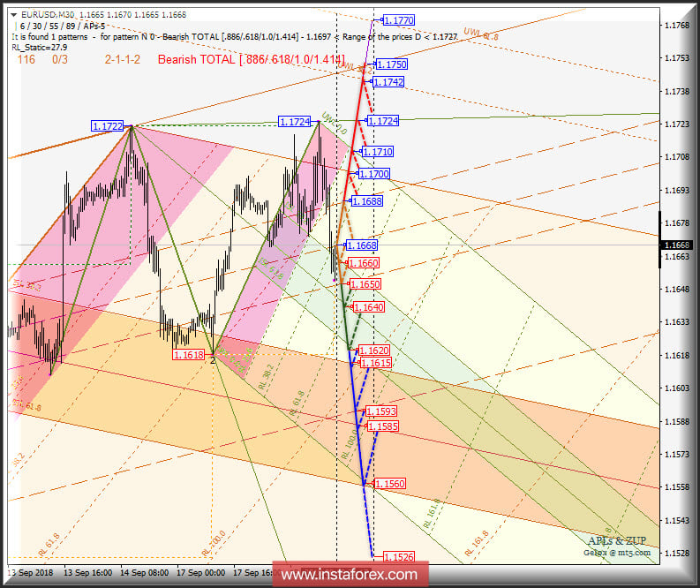
Task: Click the red 1.1660 price label
Action: (363, 263)
